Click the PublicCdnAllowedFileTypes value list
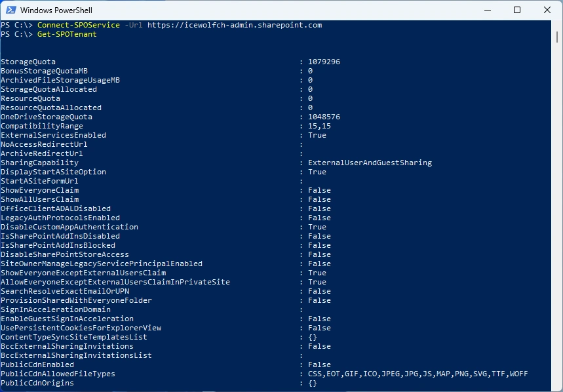 (417, 374)
